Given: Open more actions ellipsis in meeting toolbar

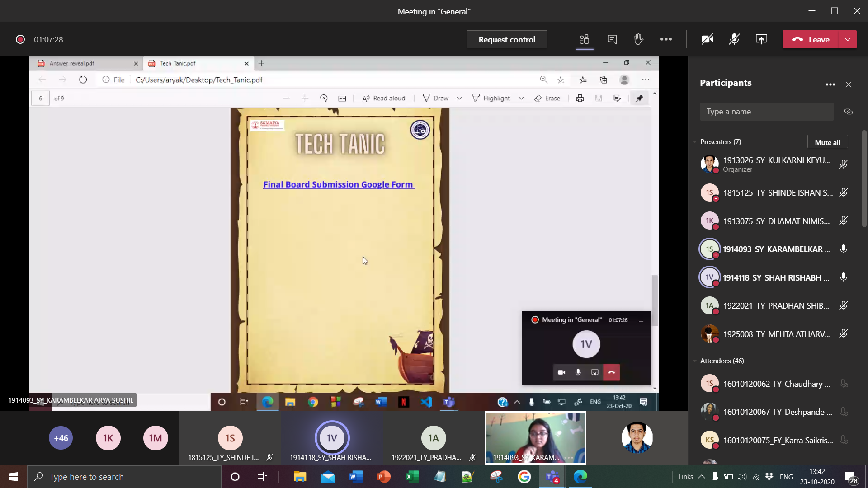Looking at the screenshot, I should click(x=666, y=39).
